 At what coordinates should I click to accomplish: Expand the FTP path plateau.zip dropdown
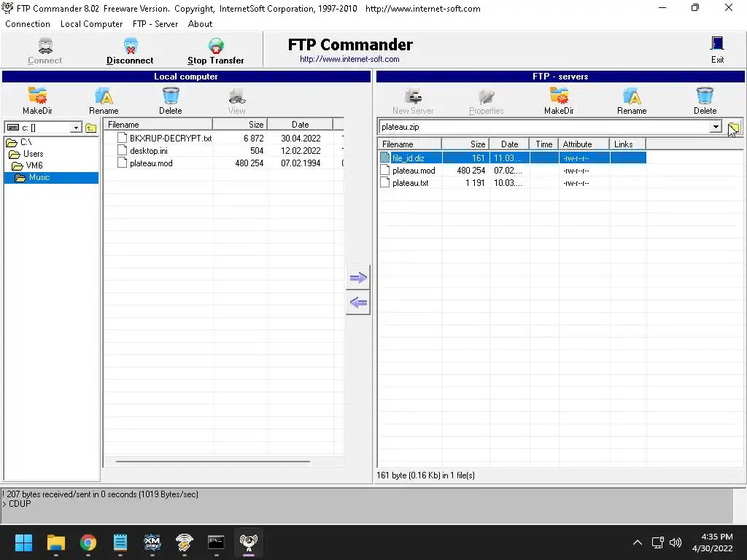(x=716, y=127)
